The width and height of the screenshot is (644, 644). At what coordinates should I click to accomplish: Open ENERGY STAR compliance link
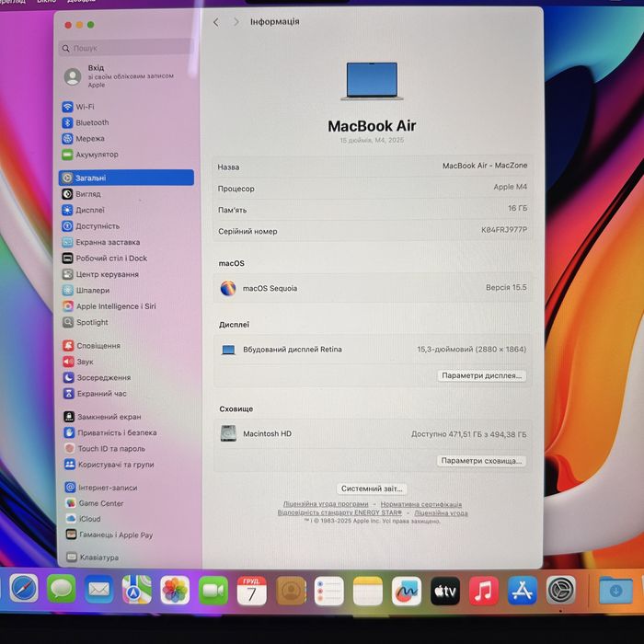click(x=339, y=512)
